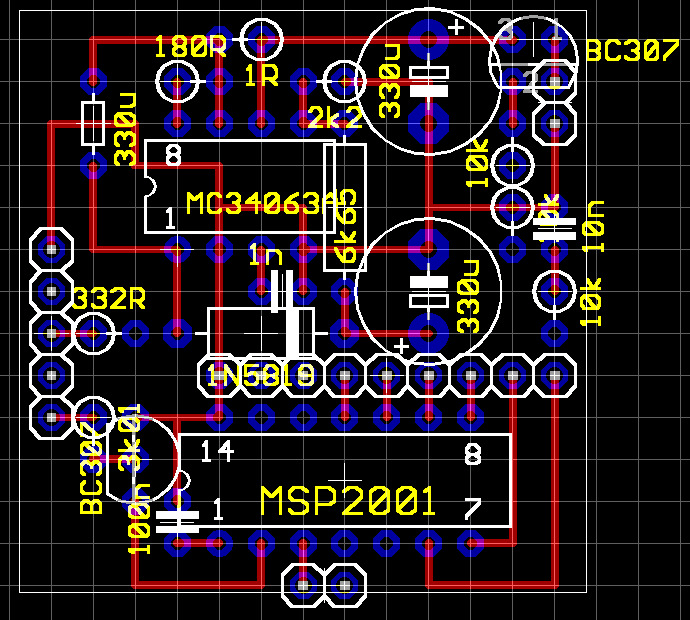Select the 1R resistor label
Screen dimensions: 690x620
pyautogui.click(x=261, y=76)
